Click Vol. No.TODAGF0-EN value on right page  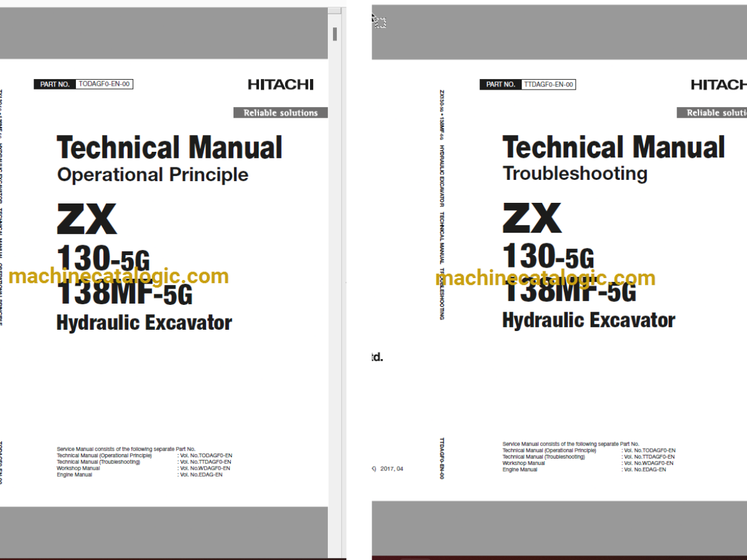point(649,450)
